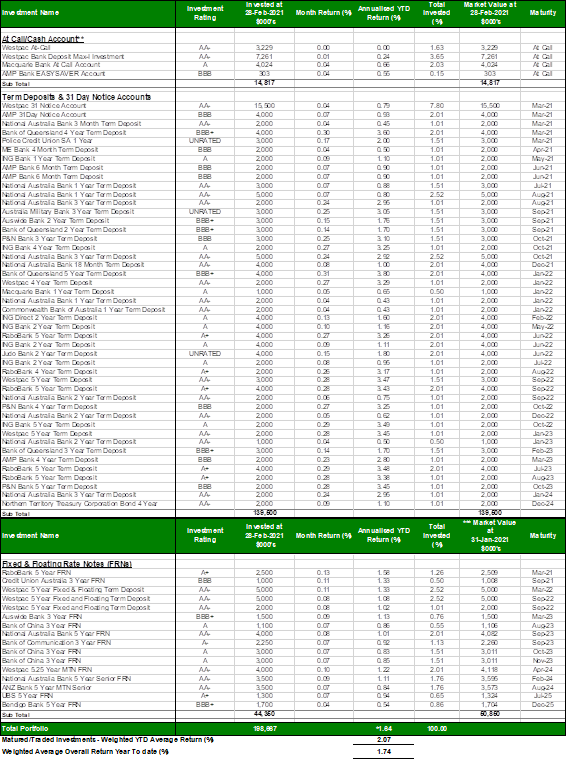
Task: Click 'Bank of Queensland 5 Year Term Deposit'
Action: click(x=64, y=274)
